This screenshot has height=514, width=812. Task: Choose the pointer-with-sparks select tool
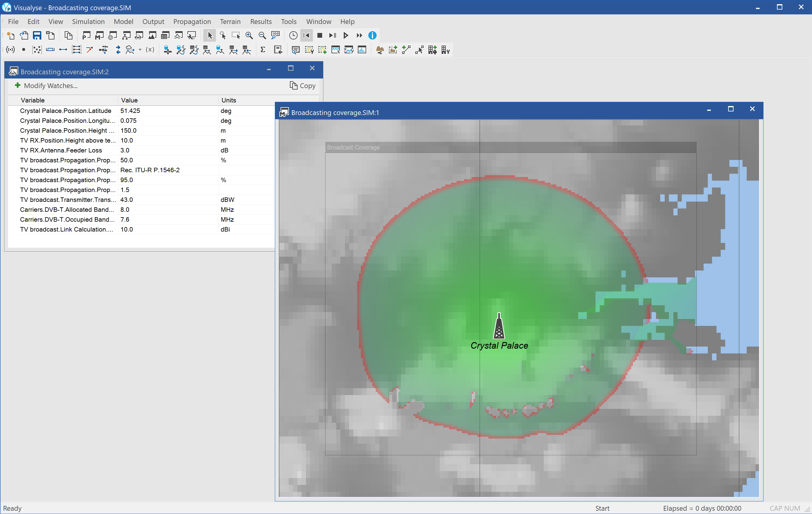223,35
